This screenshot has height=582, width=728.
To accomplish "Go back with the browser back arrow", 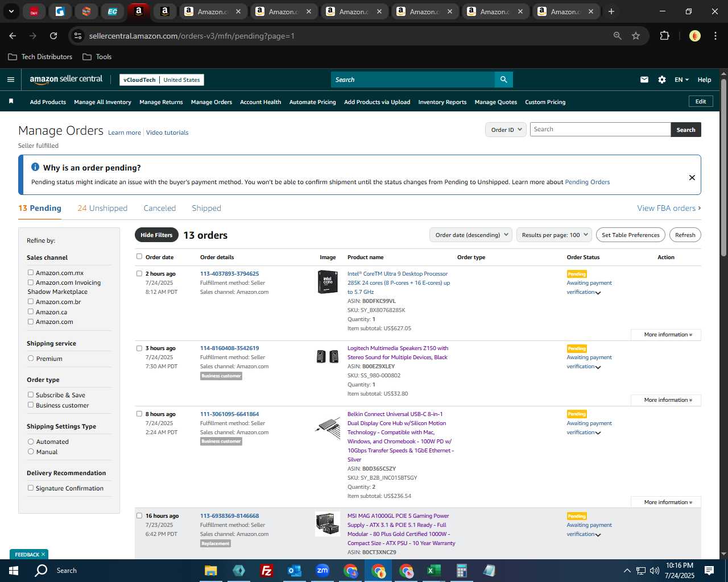I will click(x=13, y=36).
